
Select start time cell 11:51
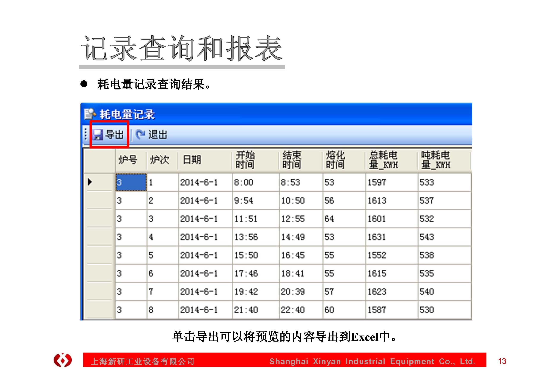click(256, 219)
